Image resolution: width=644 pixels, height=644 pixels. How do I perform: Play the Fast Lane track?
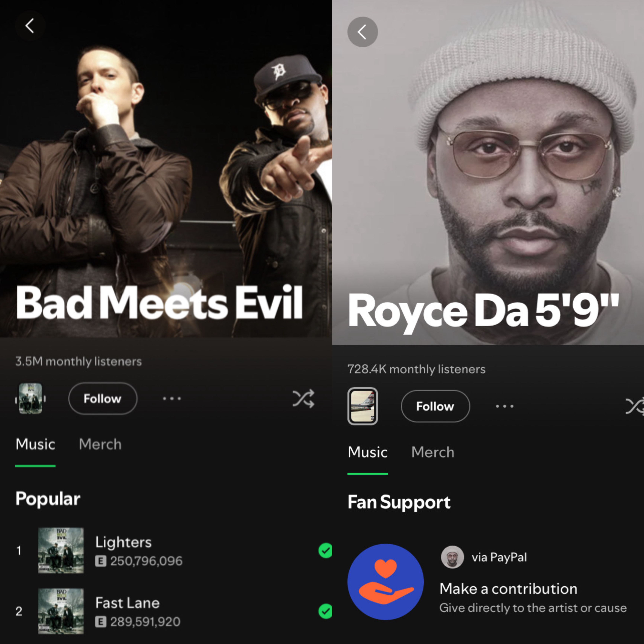tap(167, 611)
